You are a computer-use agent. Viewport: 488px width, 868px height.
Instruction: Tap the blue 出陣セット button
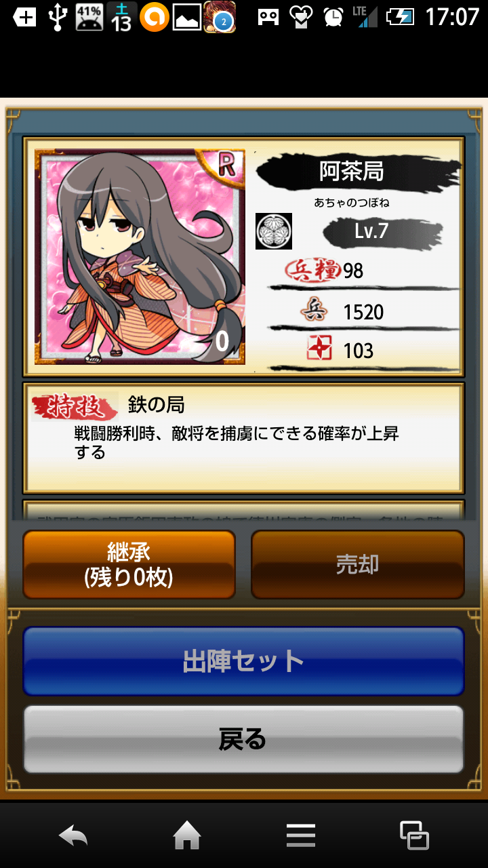(x=243, y=661)
